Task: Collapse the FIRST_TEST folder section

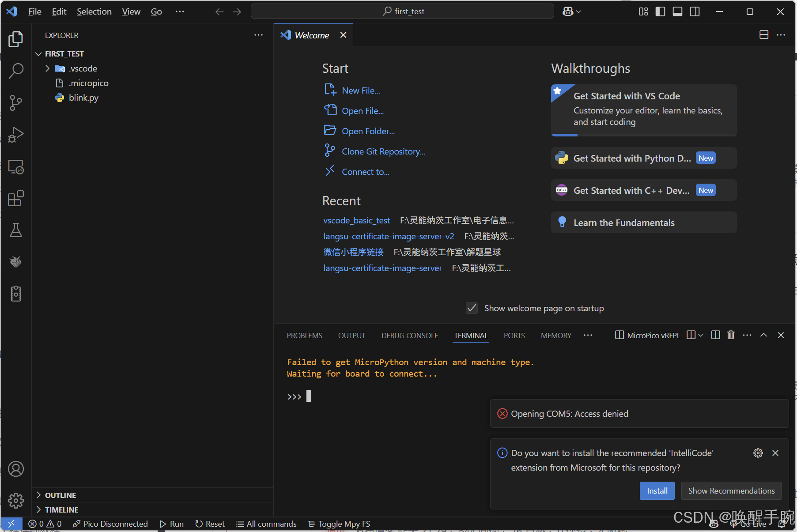Action: point(38,54)
